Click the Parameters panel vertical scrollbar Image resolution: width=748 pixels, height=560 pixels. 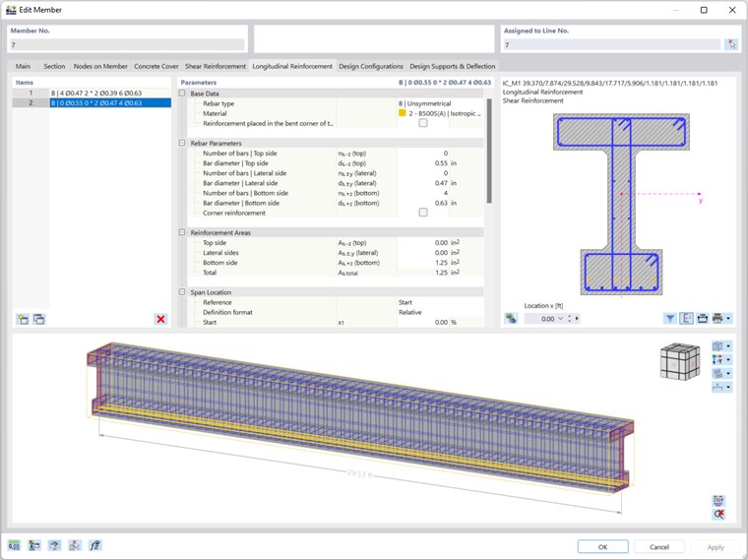click(x=489, y=151)
